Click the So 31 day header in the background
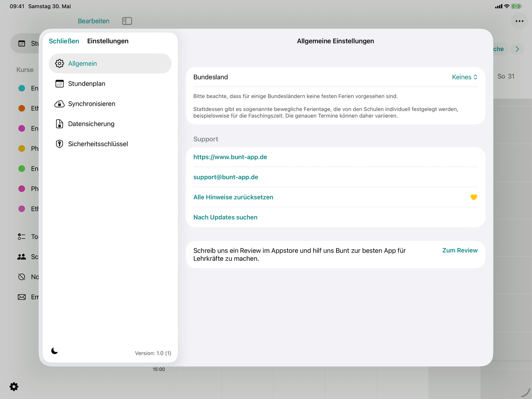The height and width of the screenshot is (399, 532). (506, 76)
